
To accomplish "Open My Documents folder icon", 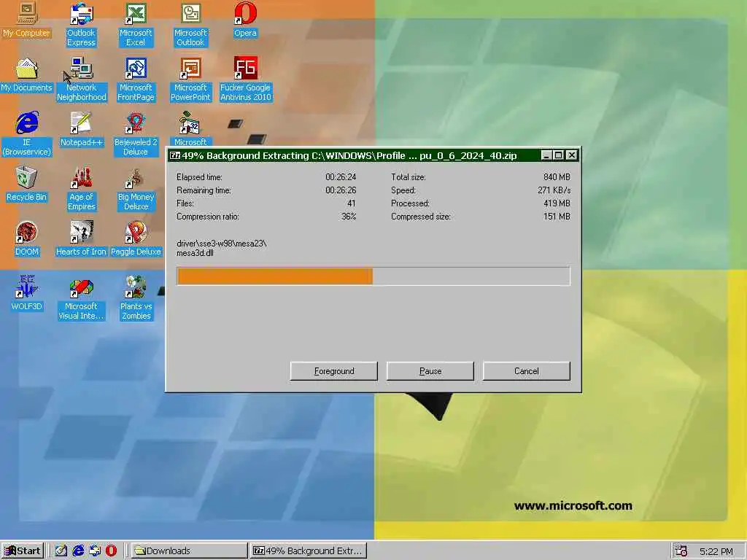I will tap(26, 75).
